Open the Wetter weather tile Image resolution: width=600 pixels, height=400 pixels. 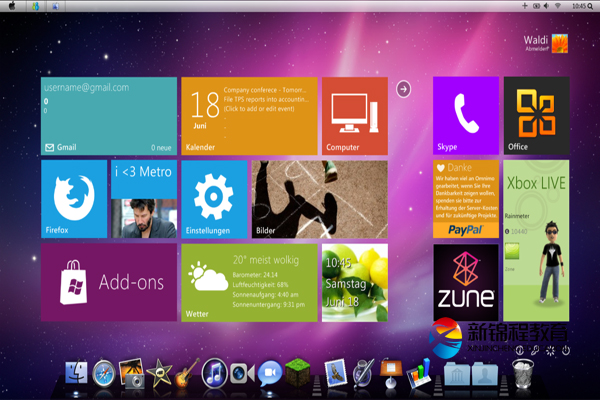pyautogui.click(x=249, y=282)
